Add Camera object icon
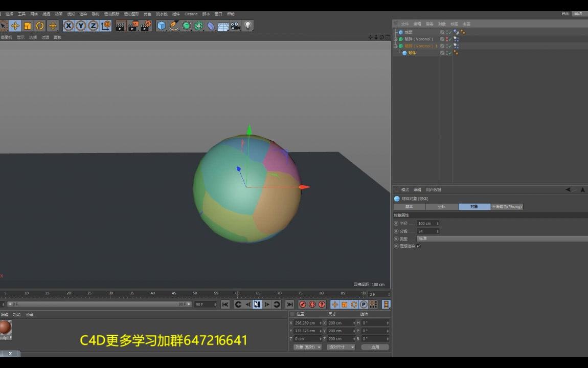This screenshot has width=588, height=368. click(236, 26)
